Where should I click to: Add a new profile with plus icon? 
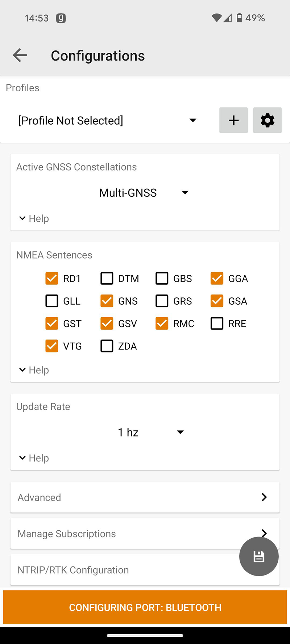click(233, 120)
